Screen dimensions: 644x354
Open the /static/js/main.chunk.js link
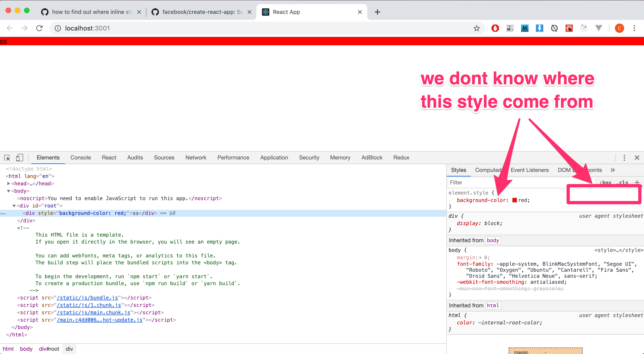(x=94, y=312)
